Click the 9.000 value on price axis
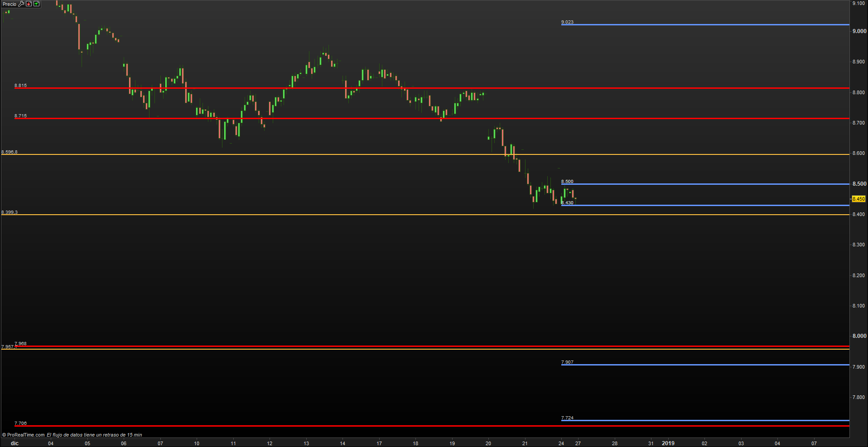The height and width of the screenshot is (447, 868). coord(859,31)
